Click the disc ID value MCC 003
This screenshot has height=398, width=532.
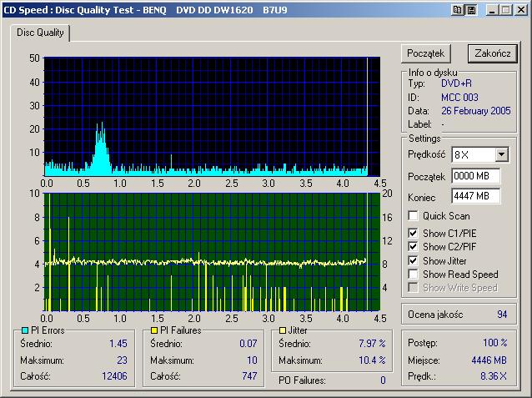coord(459,98)
